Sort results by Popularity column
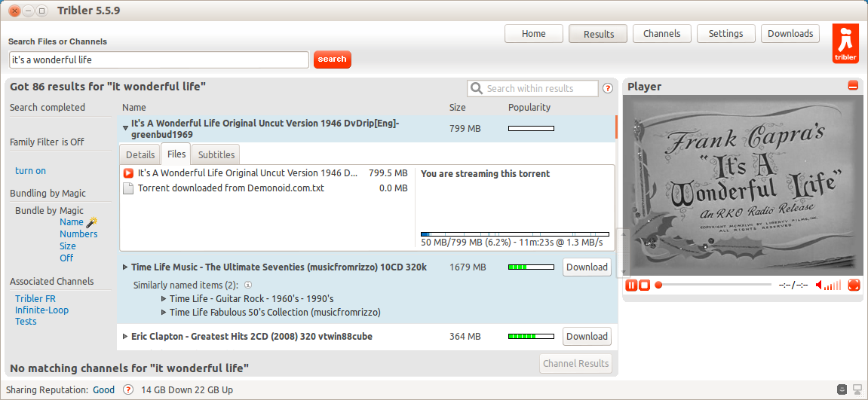Screen dimensions: 868x400 coord(529,107)
